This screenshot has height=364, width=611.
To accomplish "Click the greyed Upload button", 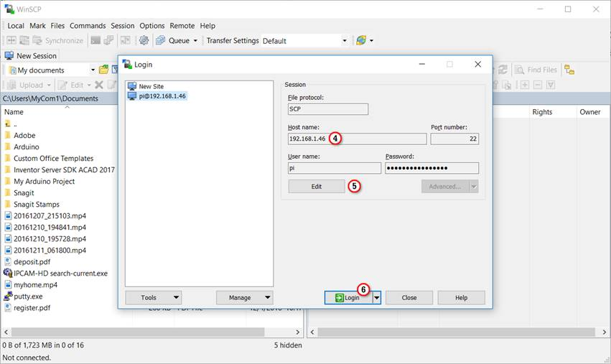I will 25,85.
